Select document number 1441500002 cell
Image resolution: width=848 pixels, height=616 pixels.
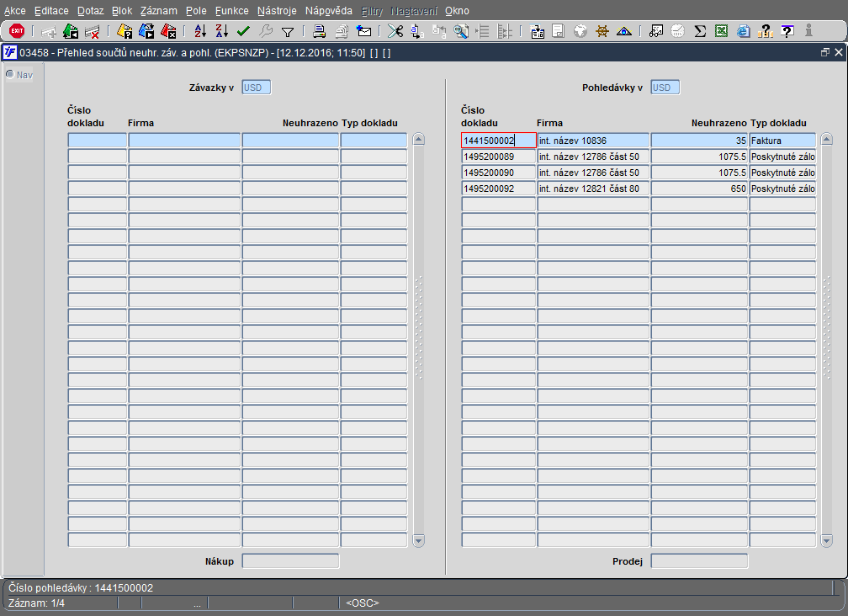[499, 141]
